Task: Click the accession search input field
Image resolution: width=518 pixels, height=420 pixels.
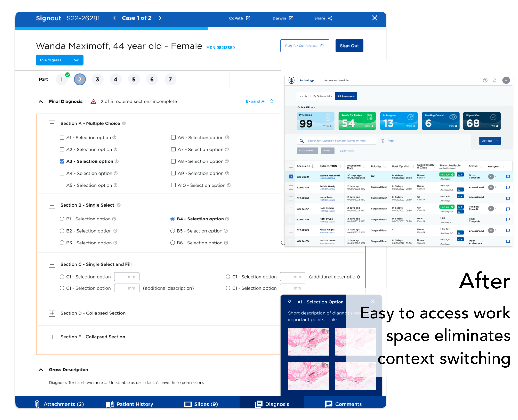Action: point(339,141)
